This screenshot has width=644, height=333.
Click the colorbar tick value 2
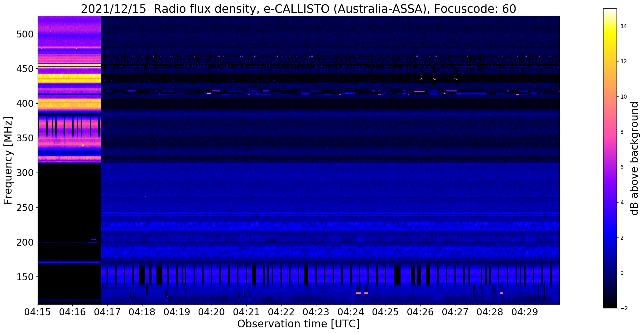pyautogui.click(x=622, y=238)
